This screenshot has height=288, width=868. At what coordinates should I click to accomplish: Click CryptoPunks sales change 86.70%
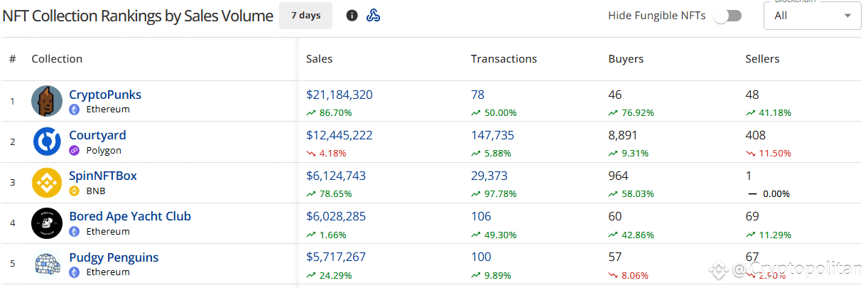point(329,112)
